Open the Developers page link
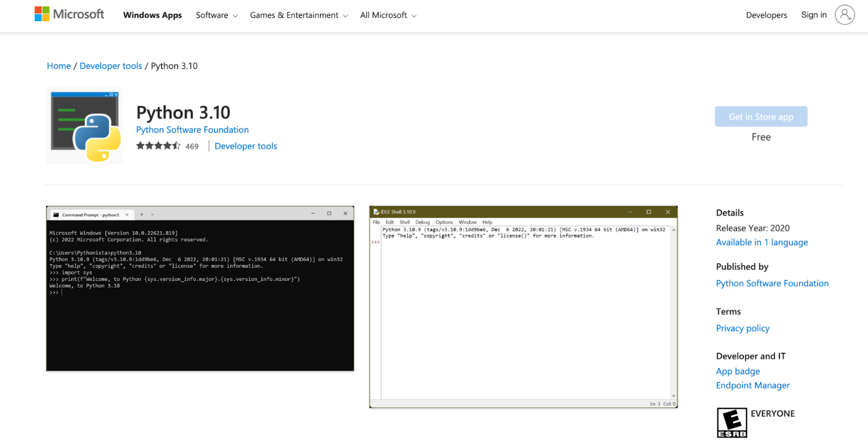Viewport: 868px width, 446px height. point(766,15)
